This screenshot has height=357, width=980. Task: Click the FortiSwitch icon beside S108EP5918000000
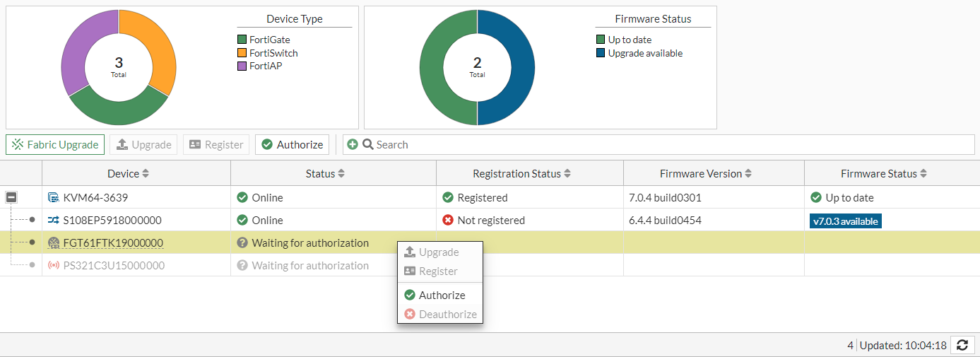[x=54, y=220]
